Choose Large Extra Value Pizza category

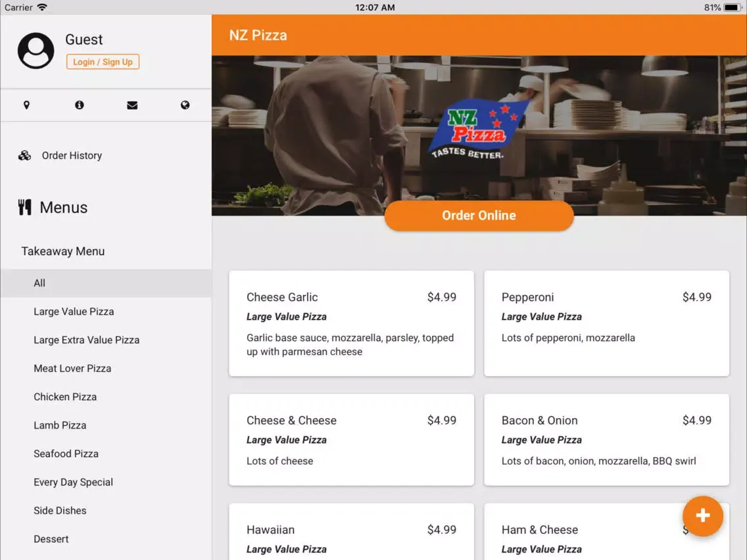pyautogui.click(x=106, y=340)
